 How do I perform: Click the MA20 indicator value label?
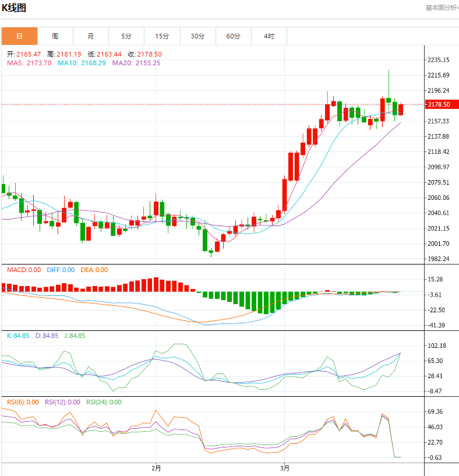coord(136,63)
